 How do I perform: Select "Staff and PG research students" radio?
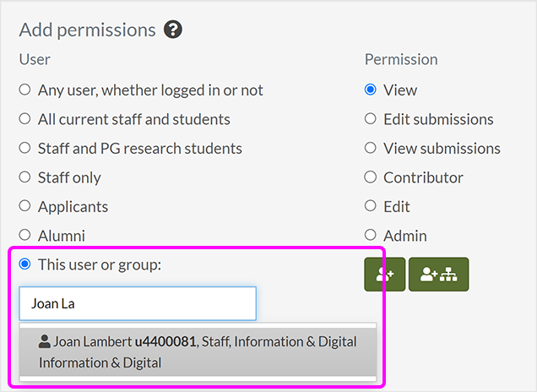(x=24, y=148)
